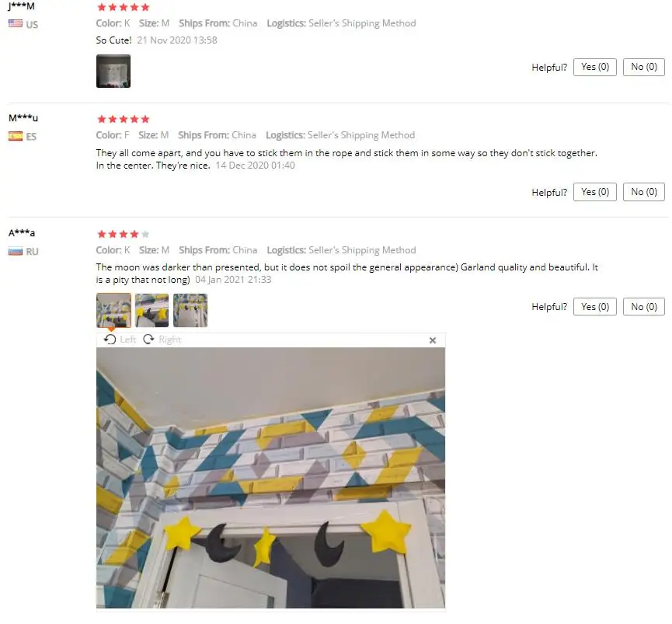Click the five-star rating on M***u's review
Screen dimensions: 672x624
coord(124,119)
